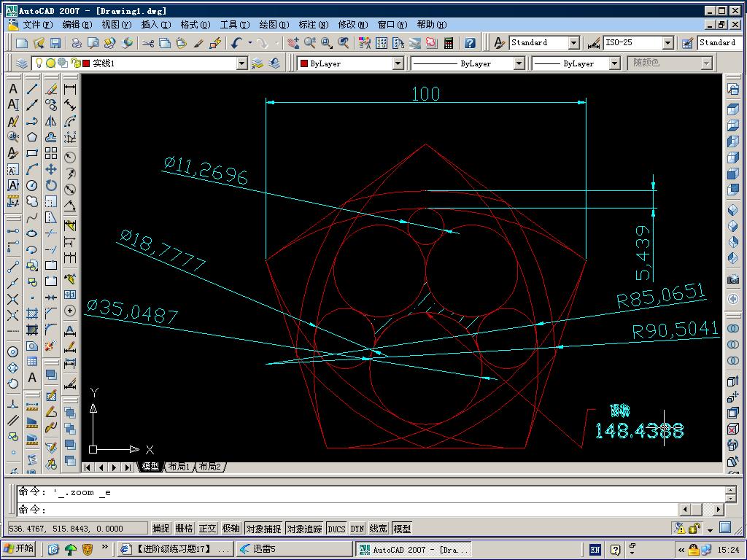Click the Array tool icon

tap(51, 153)
